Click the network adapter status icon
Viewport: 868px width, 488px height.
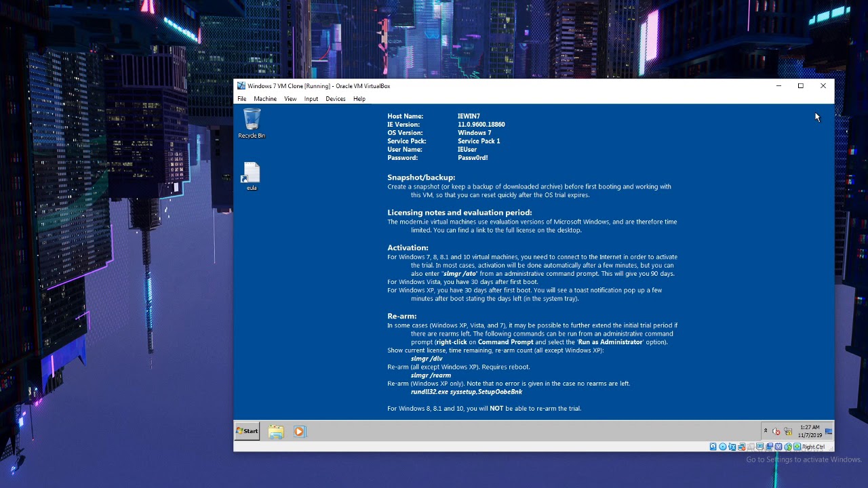[x=742, y=447]
